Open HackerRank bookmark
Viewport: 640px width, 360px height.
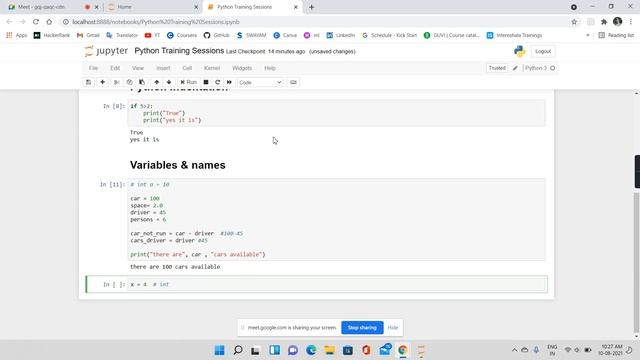coord(52,35)
